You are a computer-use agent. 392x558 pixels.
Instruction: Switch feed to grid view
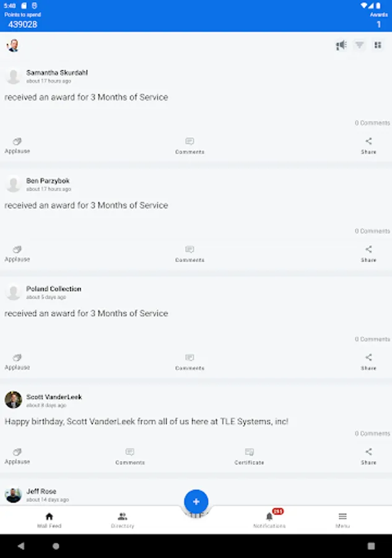(x=377, y=45)
